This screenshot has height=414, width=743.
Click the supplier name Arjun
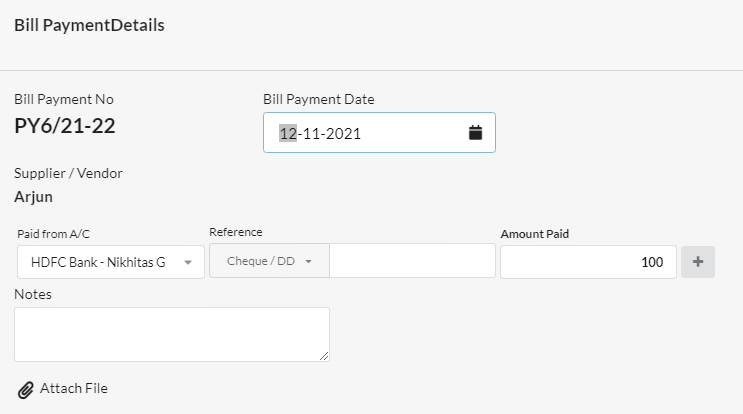pos(33,197)
